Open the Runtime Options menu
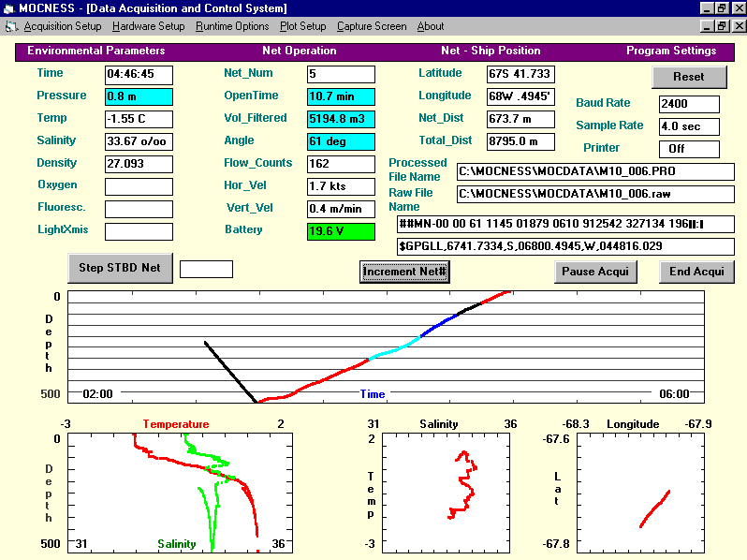The height and width of the screenshot is (560, 747). [x=232, y=26]
